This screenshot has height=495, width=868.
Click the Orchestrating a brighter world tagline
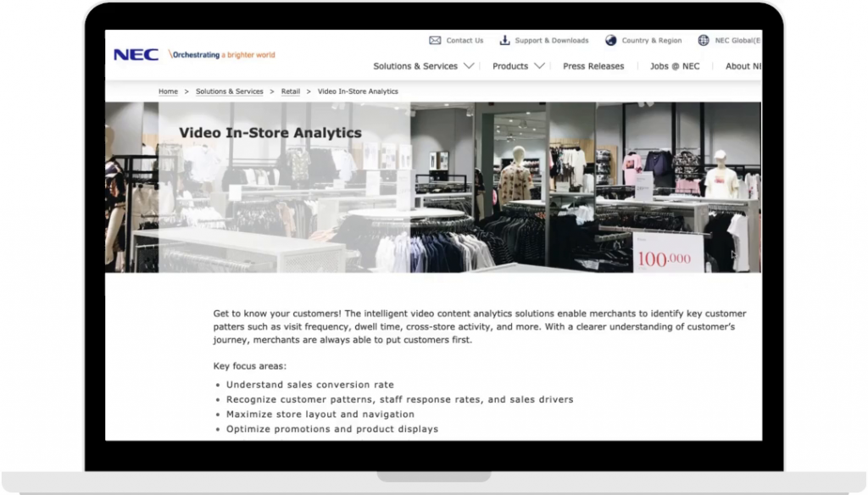pyautogui.click(x=223, y=55)
